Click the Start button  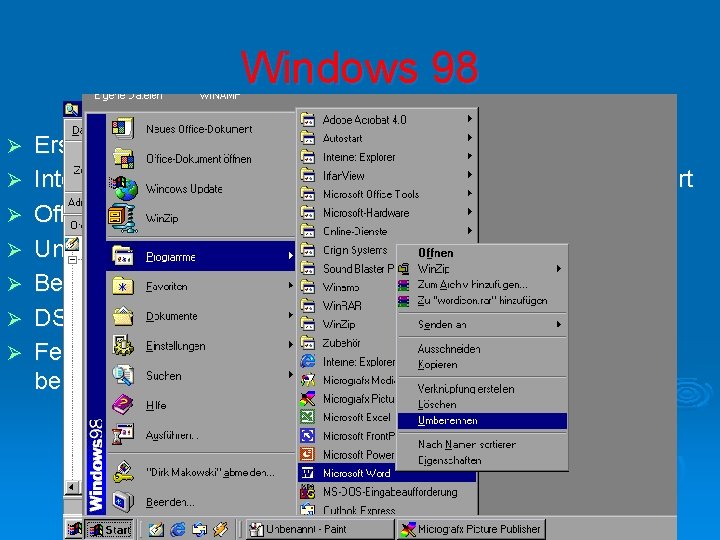(x=110, y=530)
